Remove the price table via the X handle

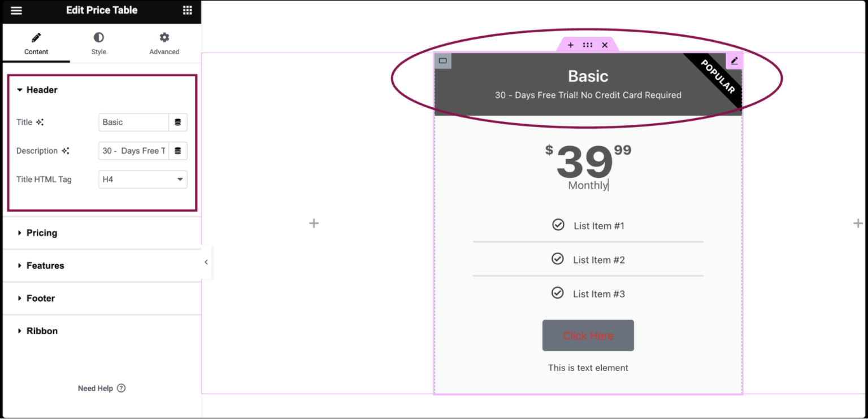[605, 45]
